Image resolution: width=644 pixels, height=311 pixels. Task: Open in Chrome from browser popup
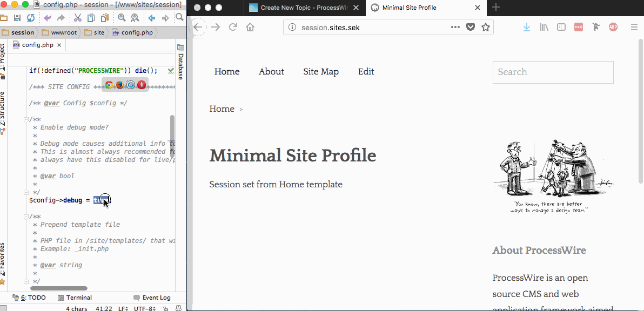(109, 85)
